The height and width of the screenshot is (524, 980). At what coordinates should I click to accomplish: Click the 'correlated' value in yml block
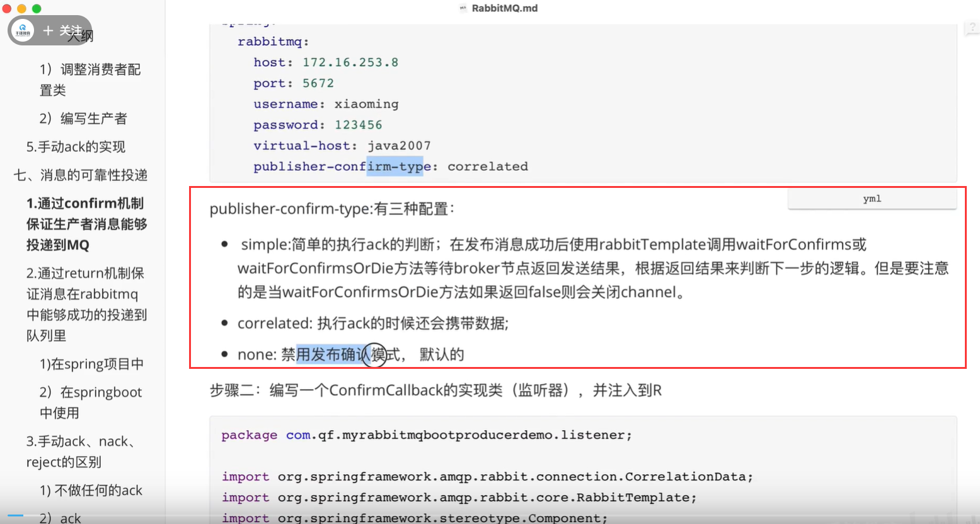[x=488, y=166]
